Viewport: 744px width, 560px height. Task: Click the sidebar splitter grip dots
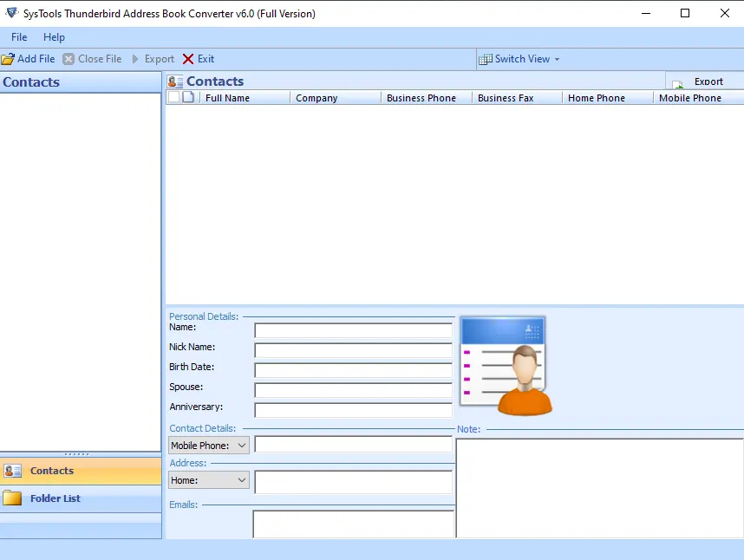click(76, 454)
